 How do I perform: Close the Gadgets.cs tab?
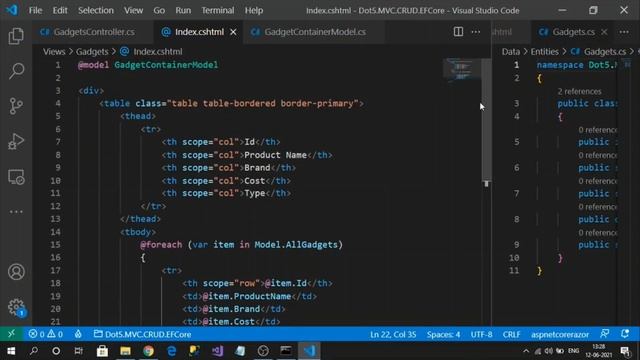click(604, 32)
